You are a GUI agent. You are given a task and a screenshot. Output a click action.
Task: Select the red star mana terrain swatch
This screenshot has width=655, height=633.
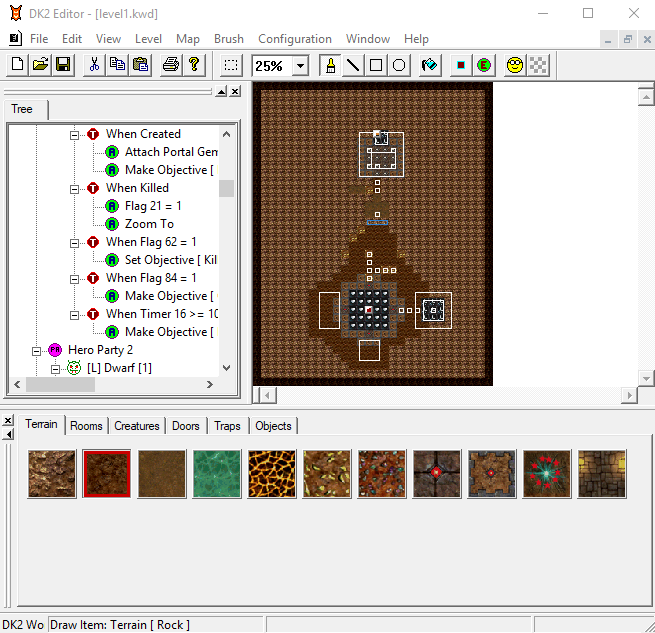pyautogui.click(x=546, y=474)
